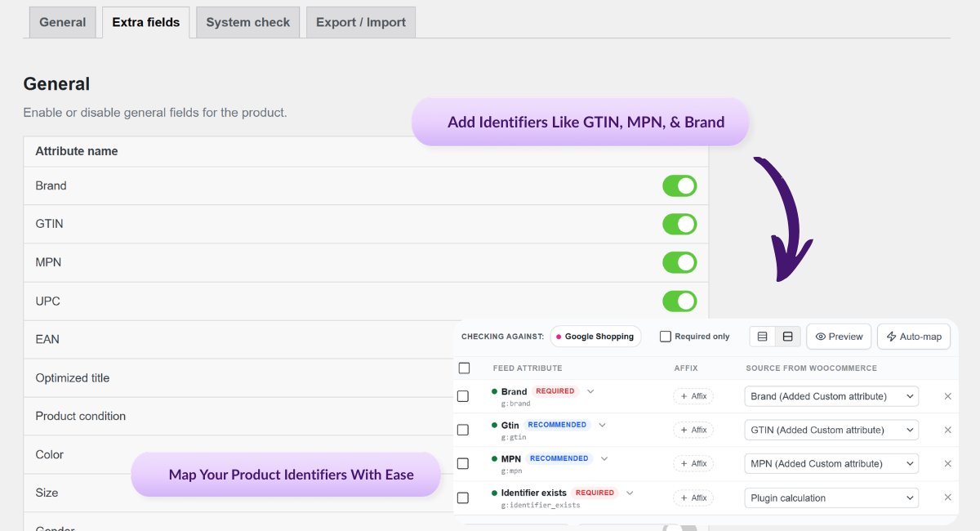980x531 pixels.
Task: Switch to the General tab
Action: [62, 22]
